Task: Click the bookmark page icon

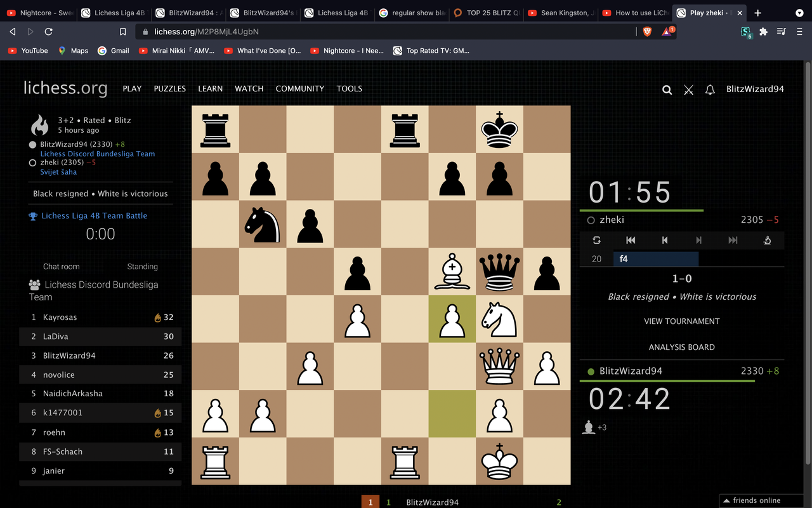Action: click(123, 31)
